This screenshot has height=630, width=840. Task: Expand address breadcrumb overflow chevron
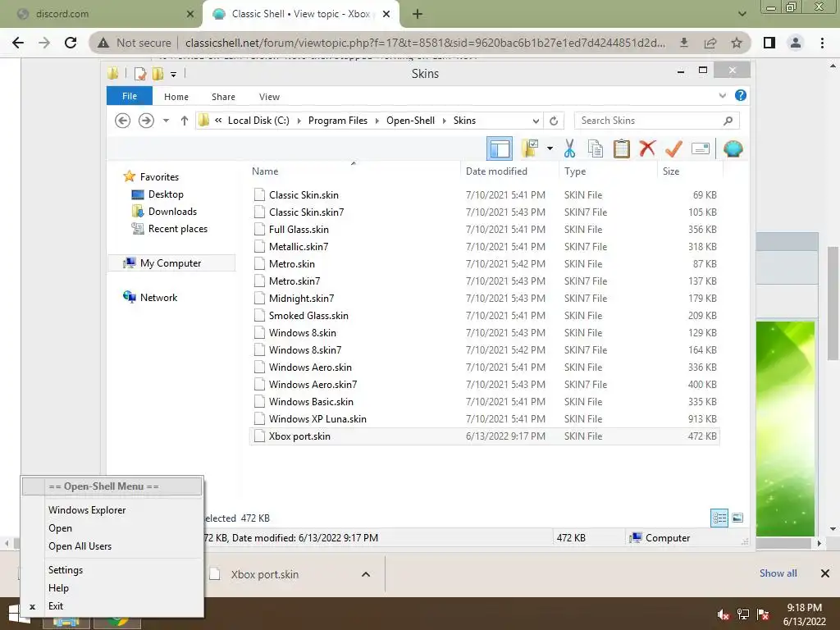218,121
